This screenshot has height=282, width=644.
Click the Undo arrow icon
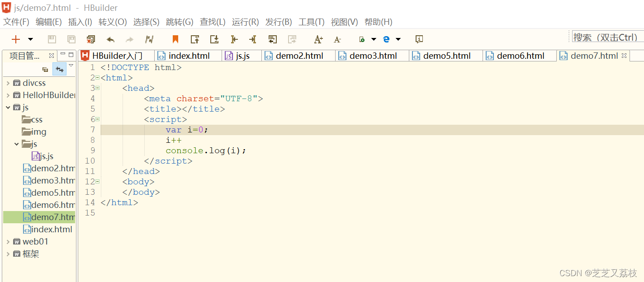click(110, 39)
